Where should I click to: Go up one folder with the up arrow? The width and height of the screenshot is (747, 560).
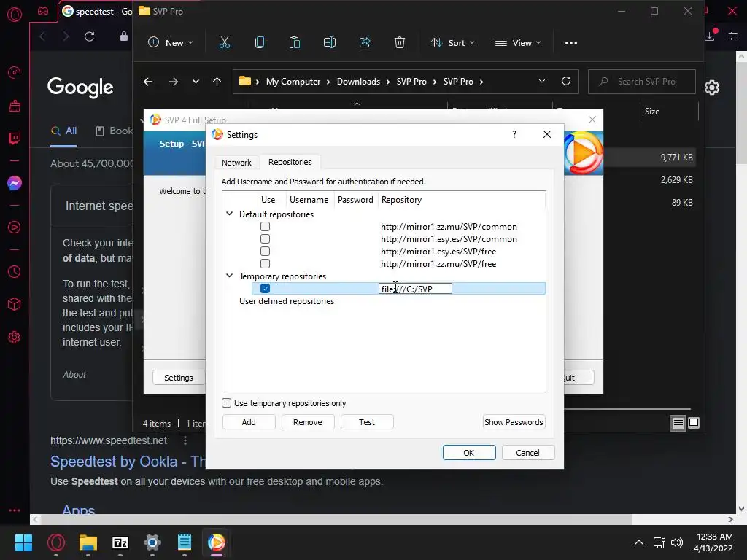point(217,82)
